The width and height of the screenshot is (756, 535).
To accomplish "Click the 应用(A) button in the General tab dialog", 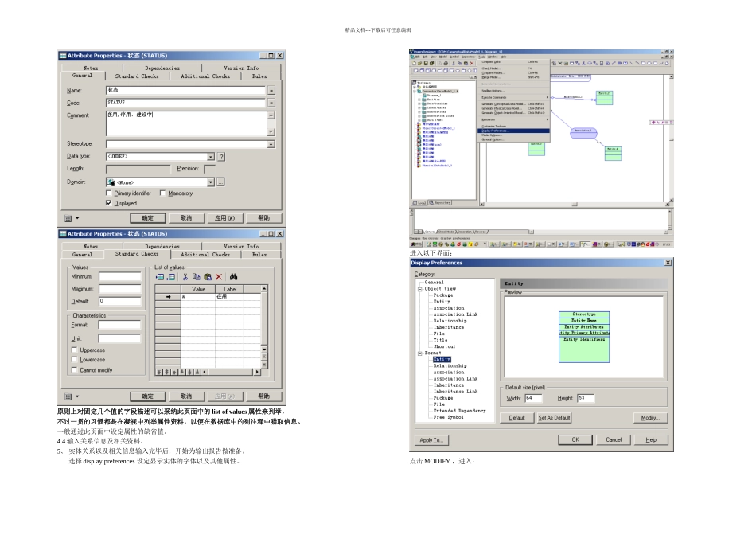I will coord(224,218).
